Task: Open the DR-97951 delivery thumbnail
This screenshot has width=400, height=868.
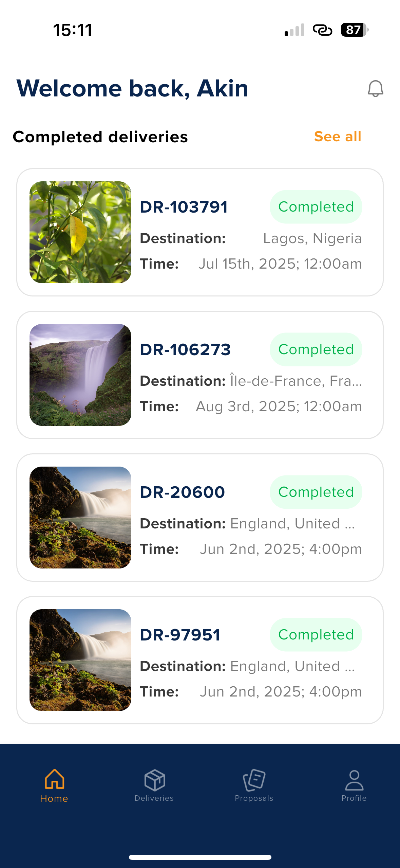Action: pyautogui.click(x=80, y=660)
